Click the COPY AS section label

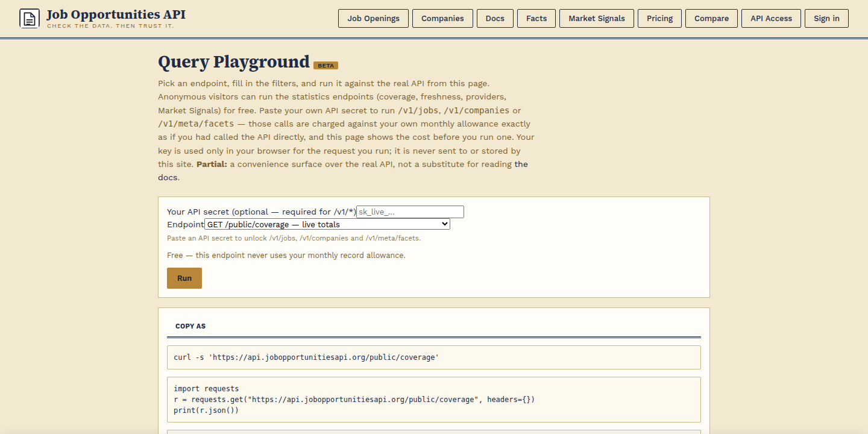(x=190, y=326)
